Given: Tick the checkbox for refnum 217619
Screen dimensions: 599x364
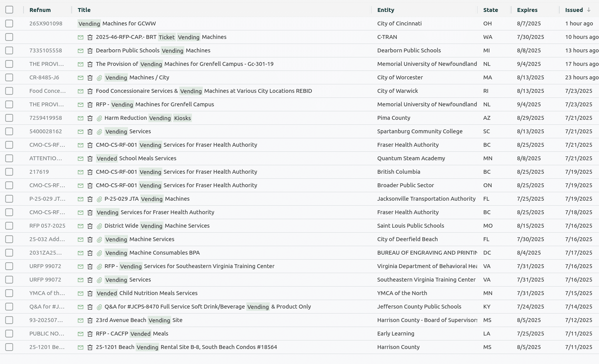Looking at the screenshot, I should tap(9, 172).
